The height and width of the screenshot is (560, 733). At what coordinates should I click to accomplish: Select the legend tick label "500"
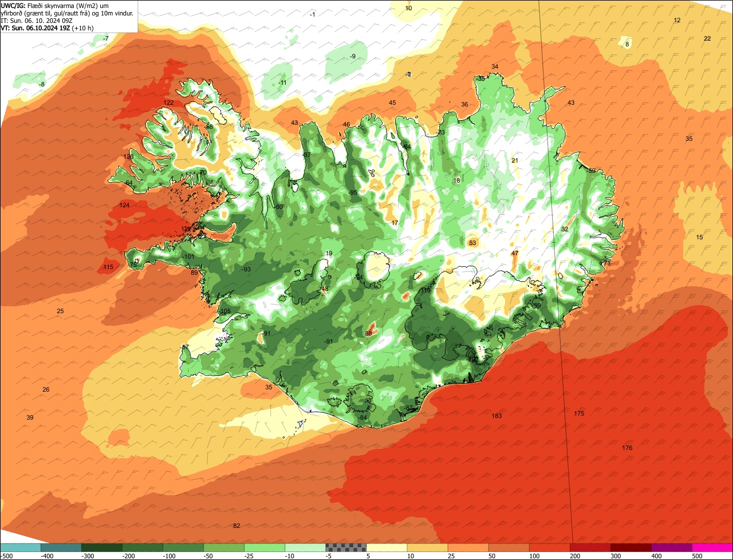pyautogui.click(x=696, y=555)
